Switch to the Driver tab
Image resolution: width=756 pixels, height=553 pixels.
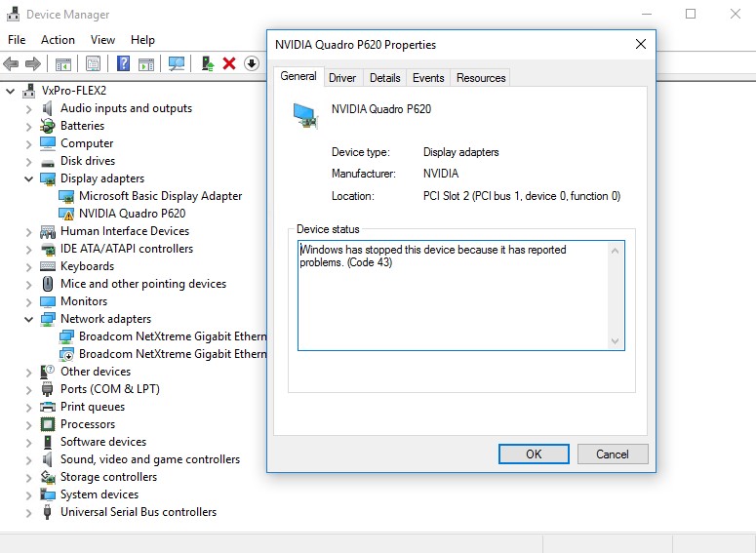click(342, 78)
